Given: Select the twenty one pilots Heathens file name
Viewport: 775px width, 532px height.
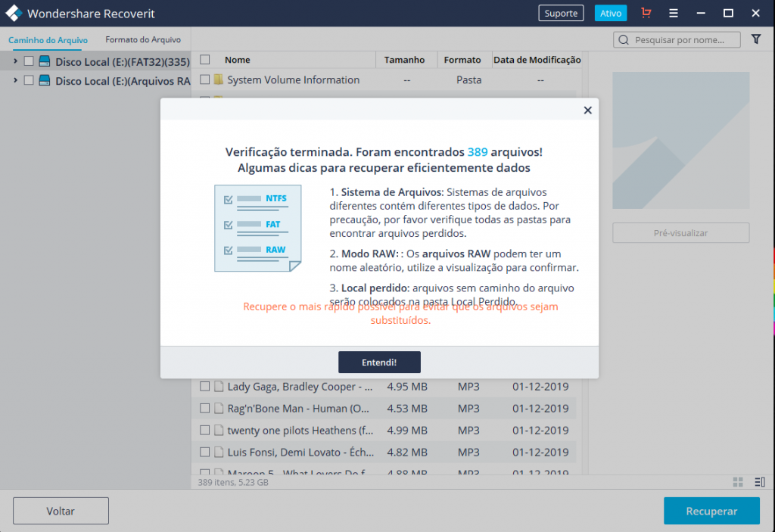Looking at the screenshot, I should pyautogui.click(x=300, y=430).
